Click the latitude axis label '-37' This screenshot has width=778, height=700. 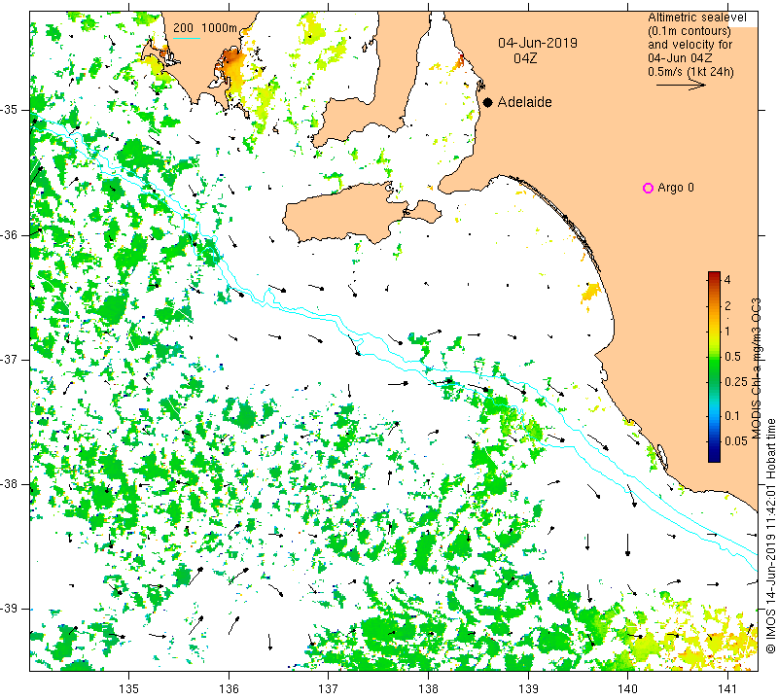point(10,359)
